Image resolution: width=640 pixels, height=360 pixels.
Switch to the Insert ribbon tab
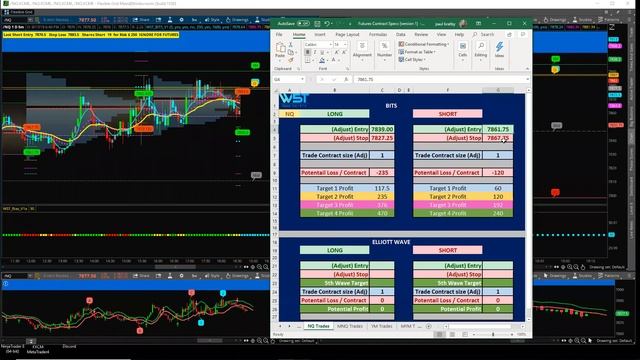point(320,35)
